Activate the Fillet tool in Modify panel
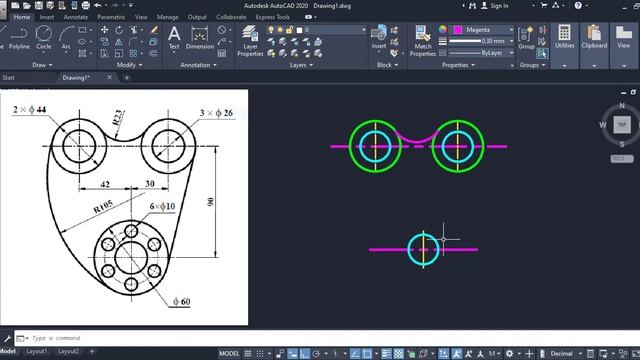Viewport: 640px width, 360px height. point(133,42)
